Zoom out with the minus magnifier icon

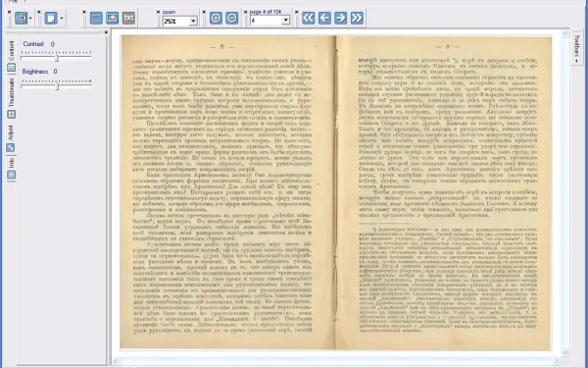click(232, 18)
